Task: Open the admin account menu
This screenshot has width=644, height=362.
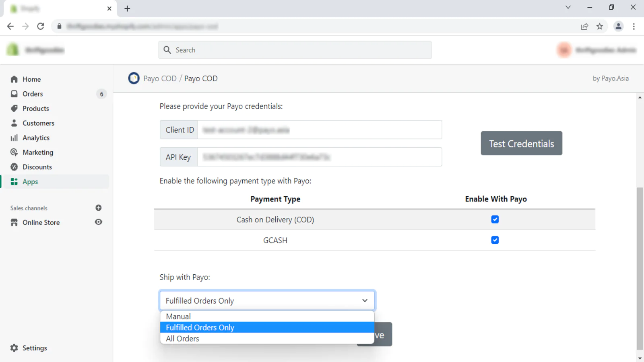Action: [597, 50]
